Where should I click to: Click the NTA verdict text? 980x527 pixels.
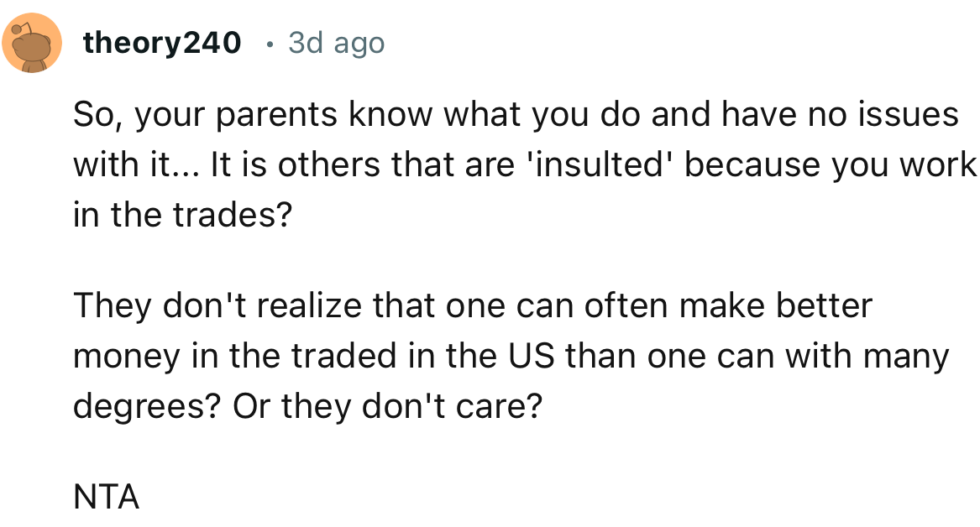(106, 498)
